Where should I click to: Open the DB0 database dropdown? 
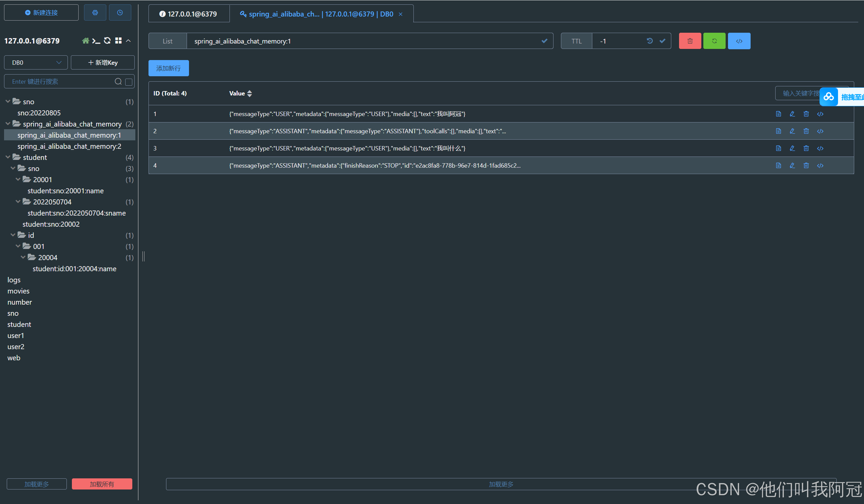click(36, 63)
